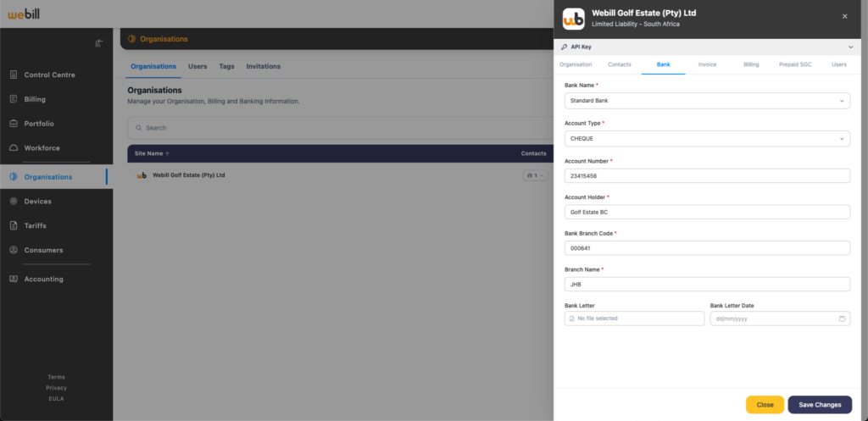
Task: Switch to the Contacts tab
Action: tap(620, 64)
